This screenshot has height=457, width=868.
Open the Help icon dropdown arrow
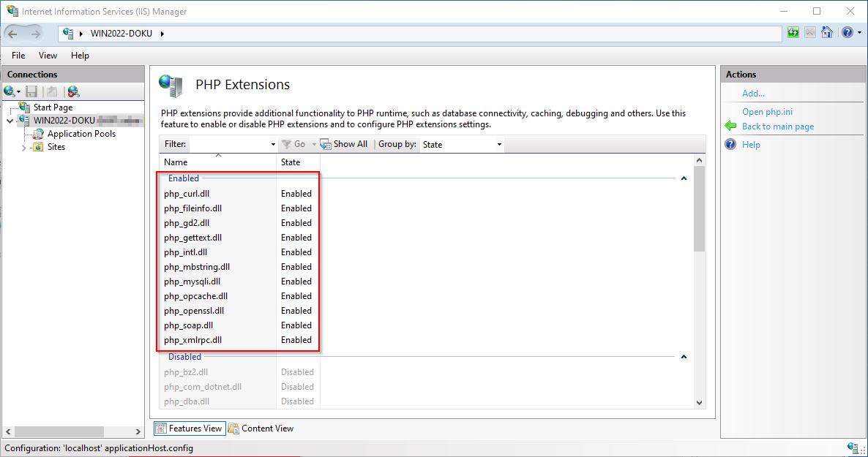859,33
